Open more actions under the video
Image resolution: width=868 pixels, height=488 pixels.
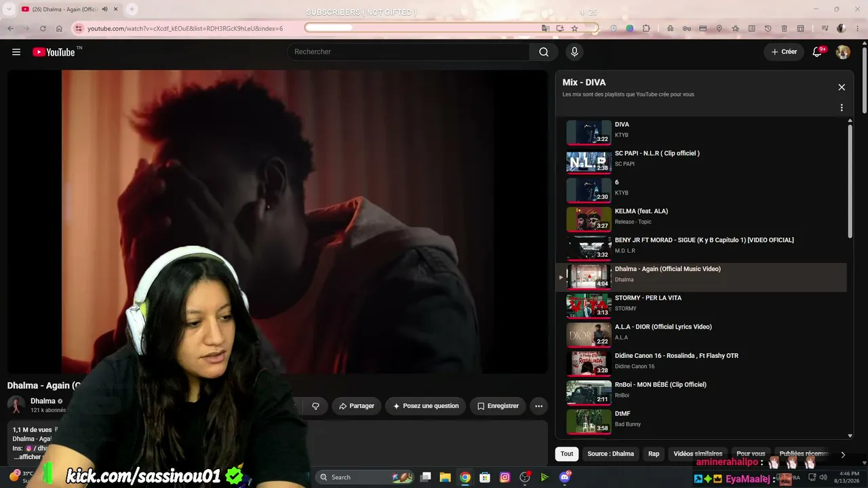click(x=538, y=406)
